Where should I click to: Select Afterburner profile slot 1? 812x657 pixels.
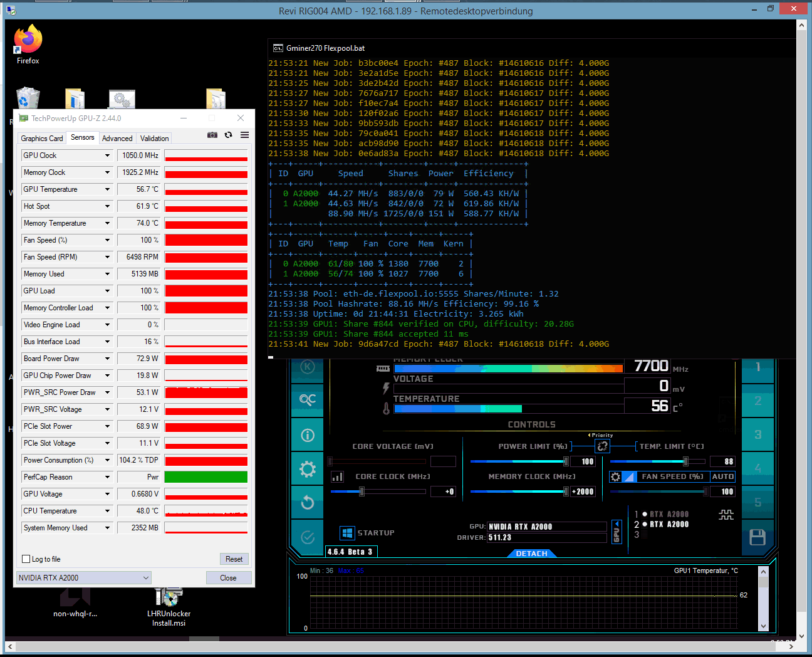(x=757, y=367)
